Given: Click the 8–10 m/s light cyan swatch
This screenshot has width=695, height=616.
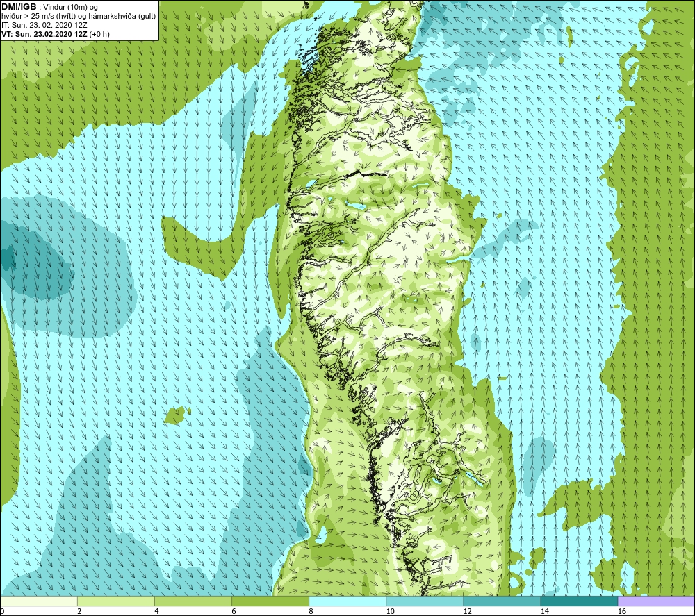Looking at the screenshot, I should 347,601.
